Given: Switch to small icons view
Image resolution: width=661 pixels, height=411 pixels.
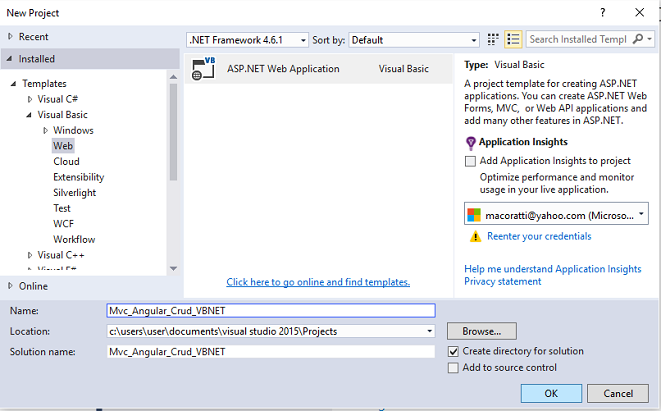Looking at the screenshot, I should pos(493,40).
